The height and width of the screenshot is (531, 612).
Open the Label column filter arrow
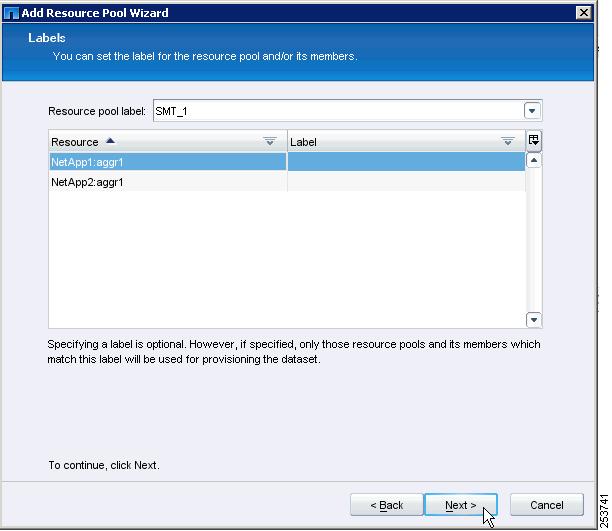[507, 141]
